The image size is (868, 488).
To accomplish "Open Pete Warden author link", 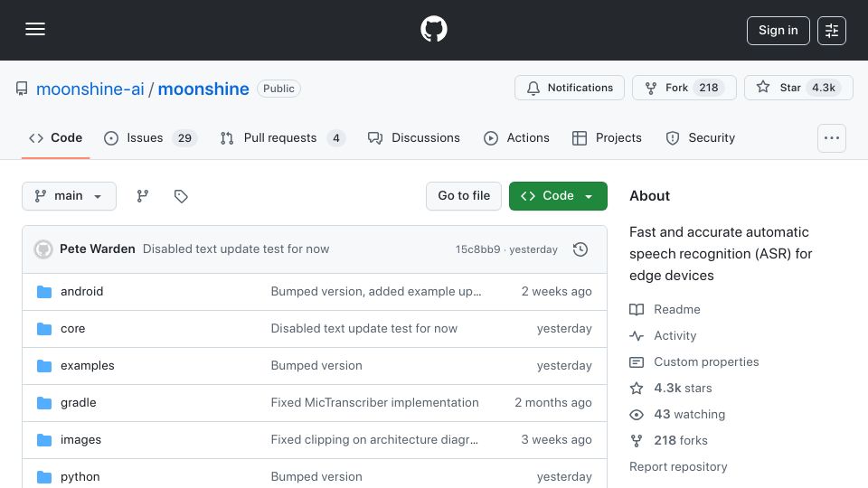I will (x=98, y=249).
